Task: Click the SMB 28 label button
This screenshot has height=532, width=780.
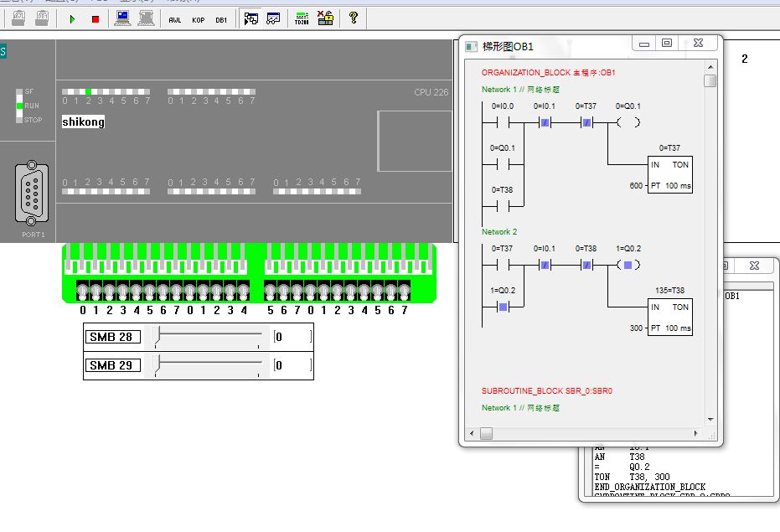Action: [x=112, y=337]
